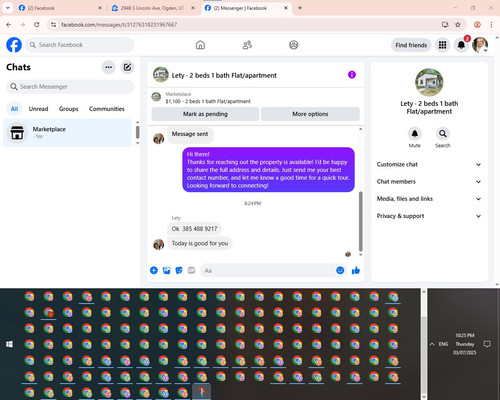Click the ENG language indicator
The image size is (500, 400).
coord(443,344)
